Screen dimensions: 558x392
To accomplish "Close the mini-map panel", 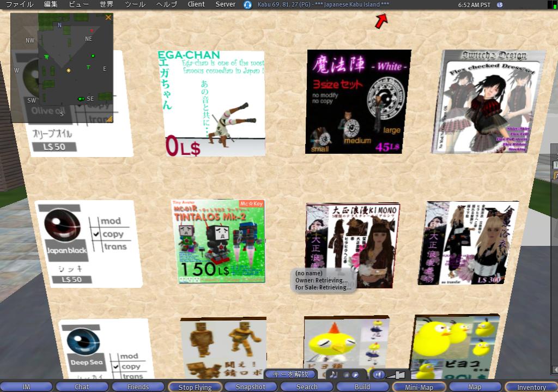I will [108, 17].
